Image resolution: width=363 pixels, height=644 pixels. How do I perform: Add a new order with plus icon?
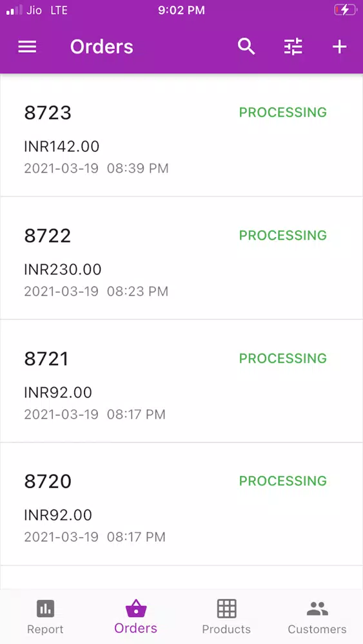(x=340, y=47)
